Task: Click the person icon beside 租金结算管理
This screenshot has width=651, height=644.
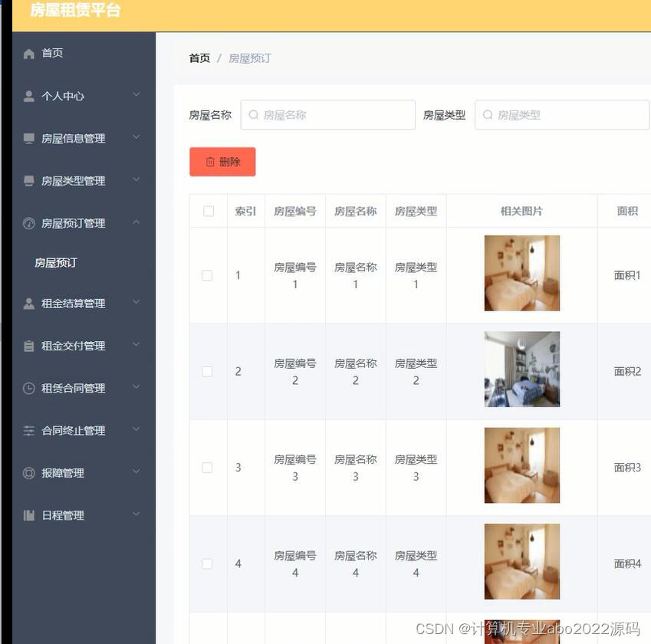Action: point(28,304)
